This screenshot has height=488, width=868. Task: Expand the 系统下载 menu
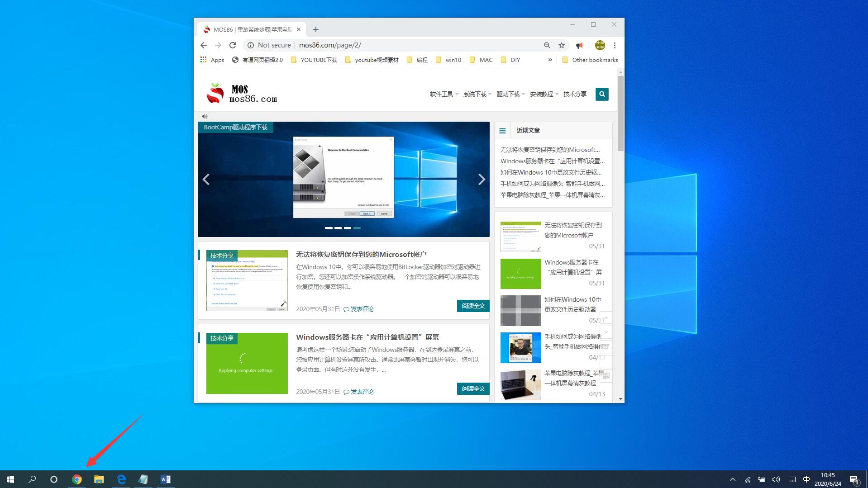477,94
